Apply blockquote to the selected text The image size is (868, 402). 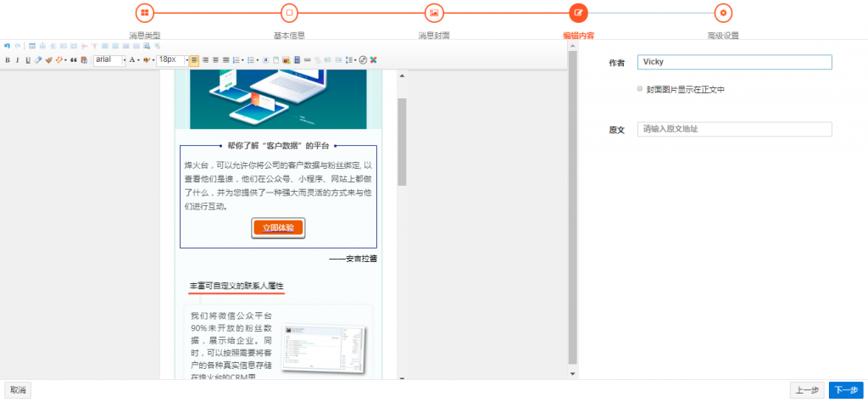point(74,60)
